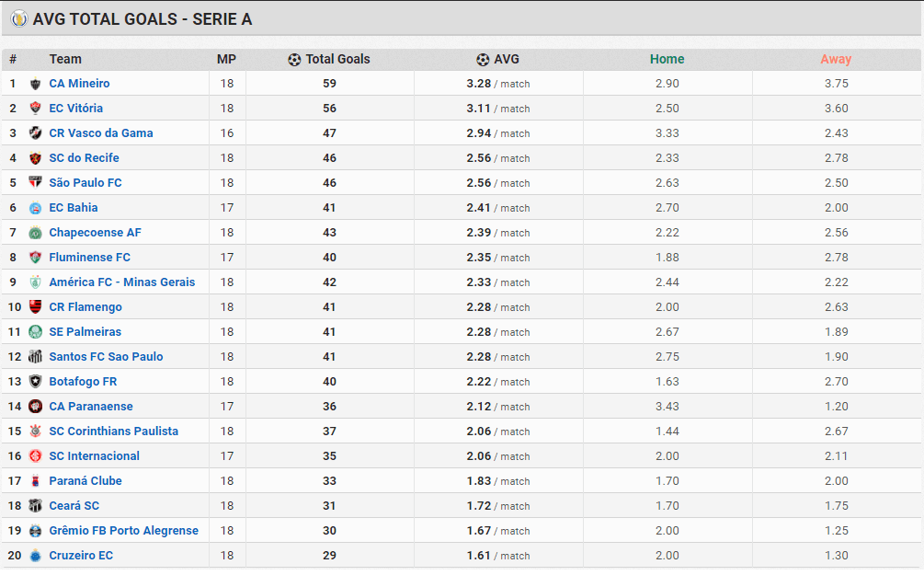Click the SC Internacional crest icon
924x587 pixels.
35,456
